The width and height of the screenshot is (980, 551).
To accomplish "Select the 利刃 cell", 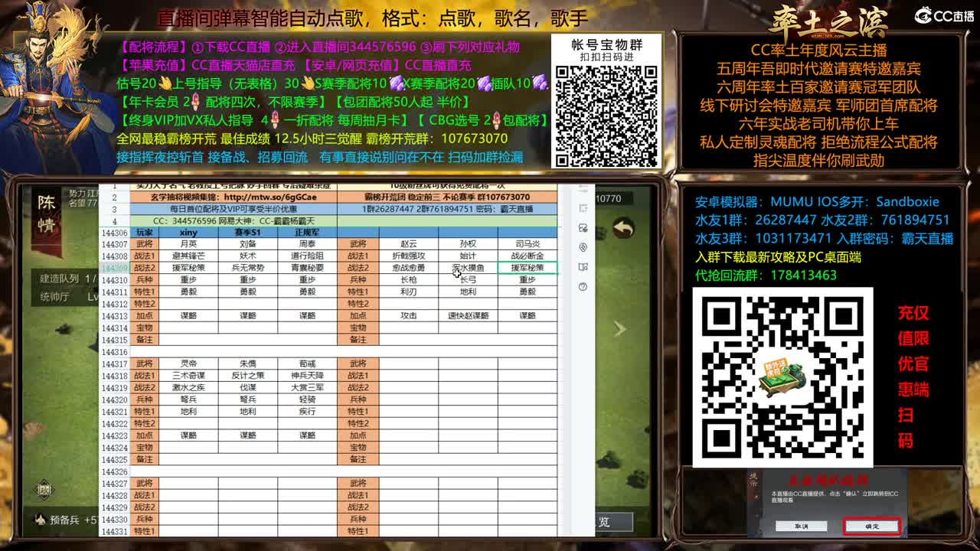I will pos(409,292).
